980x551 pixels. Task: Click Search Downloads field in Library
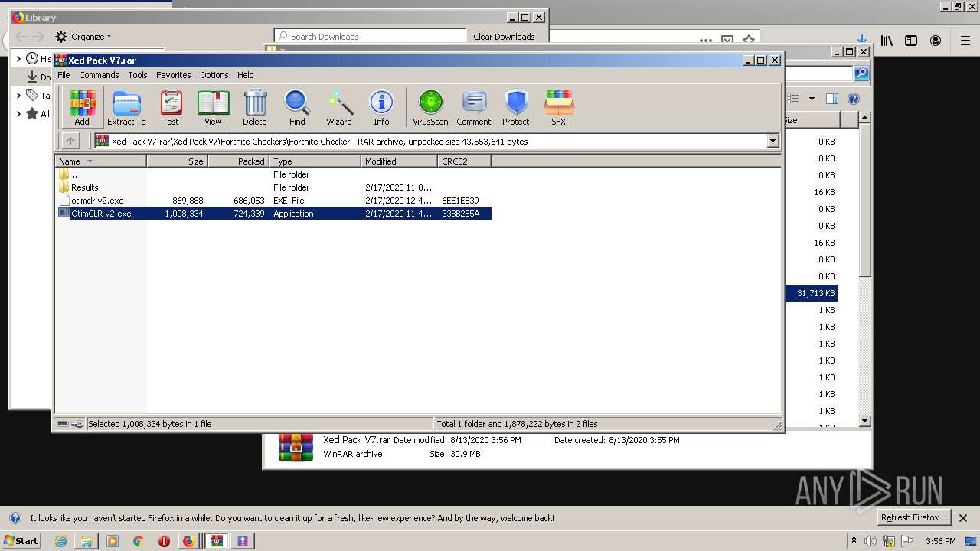(x=371, y=36)
